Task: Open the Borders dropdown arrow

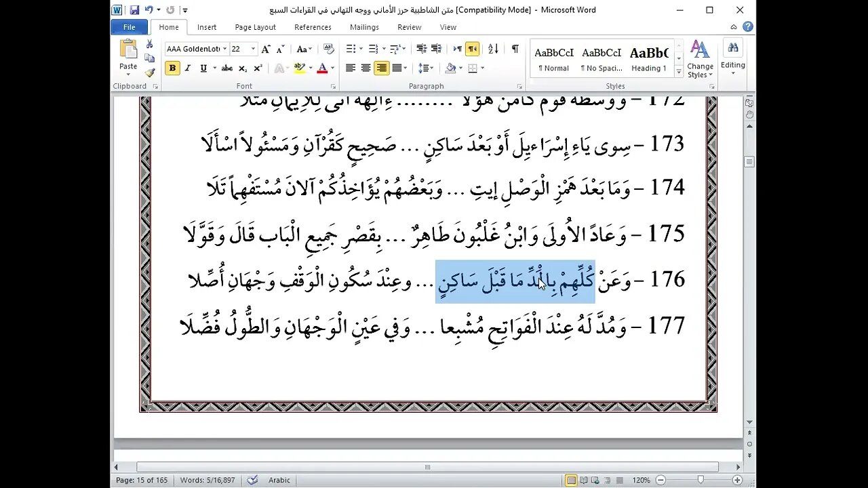Action: click(481, 68)
